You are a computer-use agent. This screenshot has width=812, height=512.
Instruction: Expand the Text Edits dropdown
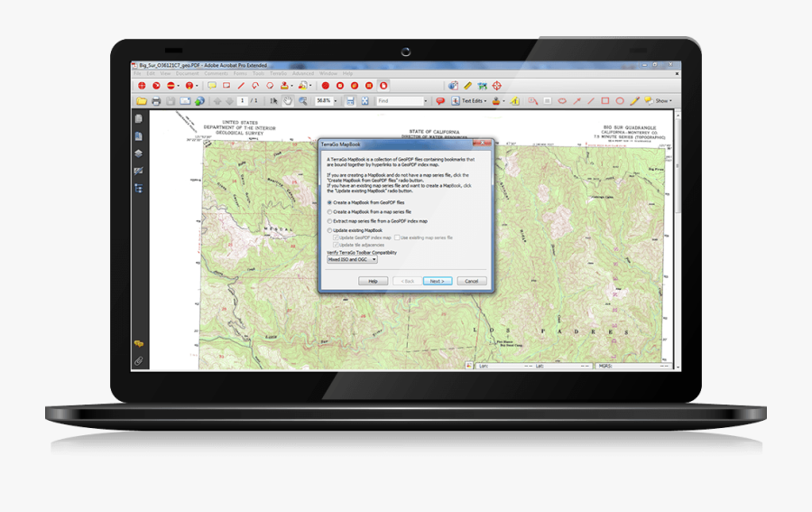(x=474, y=101)
